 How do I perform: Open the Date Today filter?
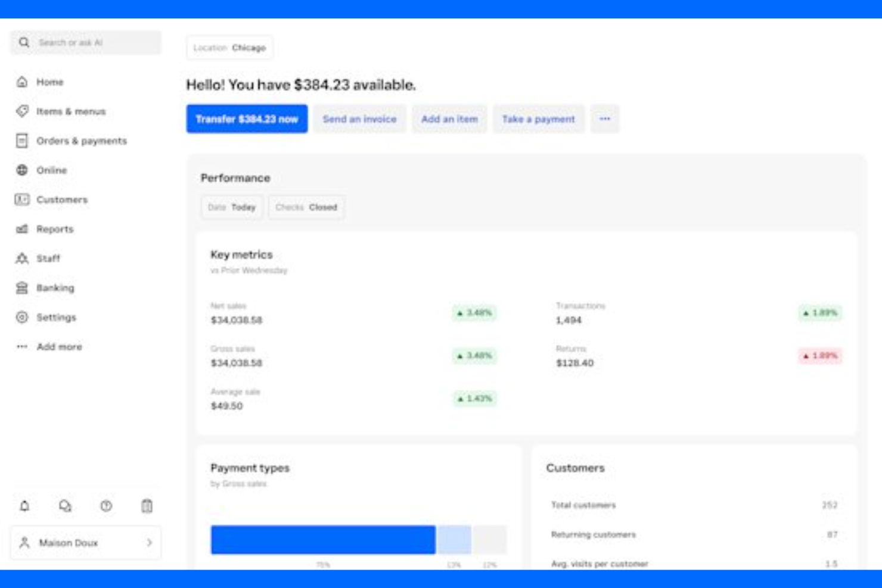[232, 207]
